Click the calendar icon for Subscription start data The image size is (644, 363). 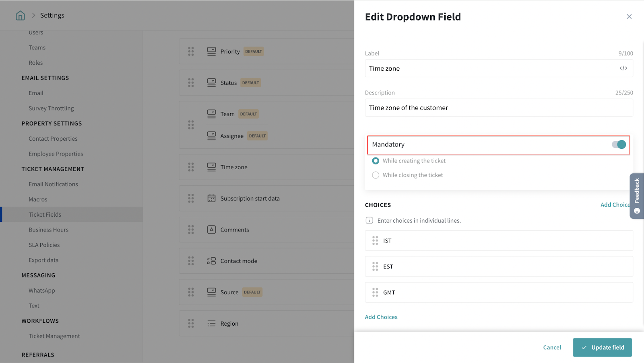[x=211, y=198]
